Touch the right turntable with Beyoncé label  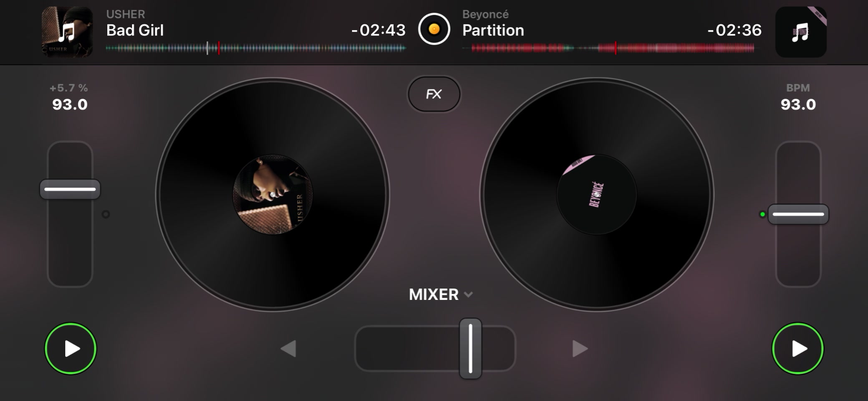[x=597, y=195]
